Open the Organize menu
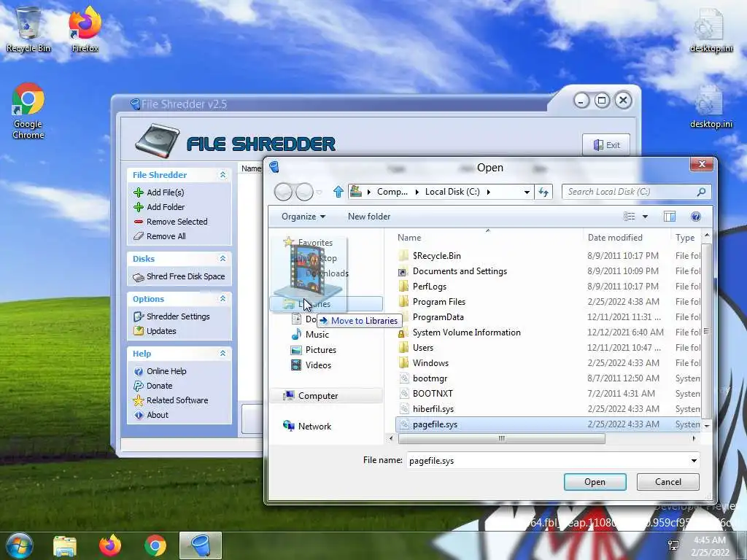This screenshot has width=747, height=560. [303, 217]
